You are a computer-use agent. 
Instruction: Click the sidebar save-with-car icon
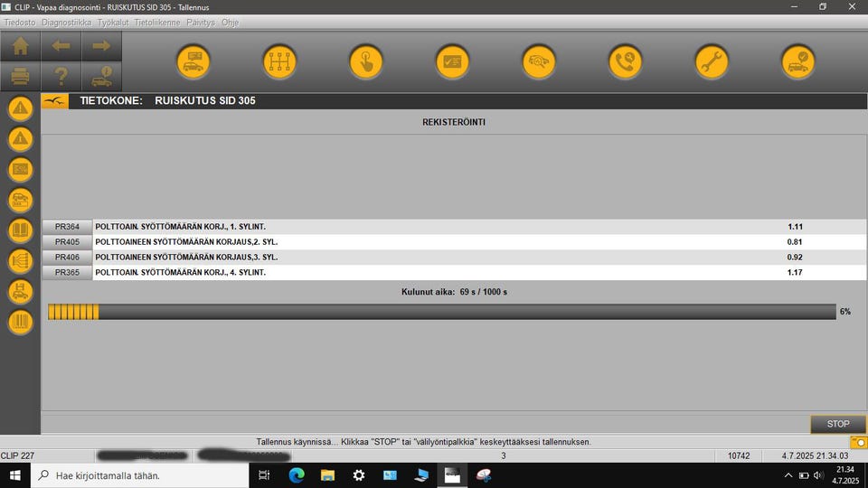click(x=21, y=291)
